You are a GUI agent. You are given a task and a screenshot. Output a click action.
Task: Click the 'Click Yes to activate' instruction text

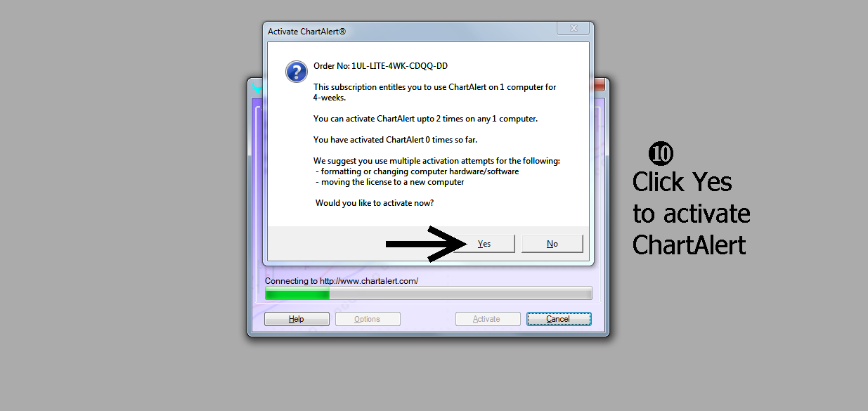tap(691, 214)
